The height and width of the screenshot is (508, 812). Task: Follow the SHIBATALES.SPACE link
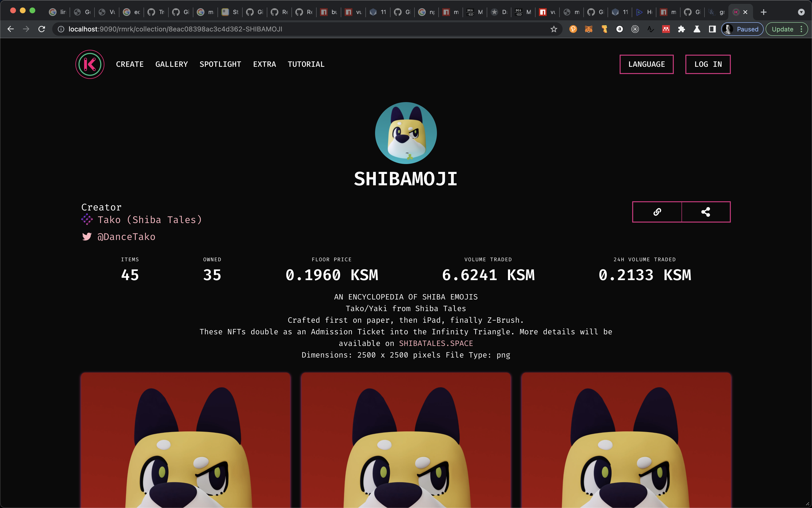436,343
